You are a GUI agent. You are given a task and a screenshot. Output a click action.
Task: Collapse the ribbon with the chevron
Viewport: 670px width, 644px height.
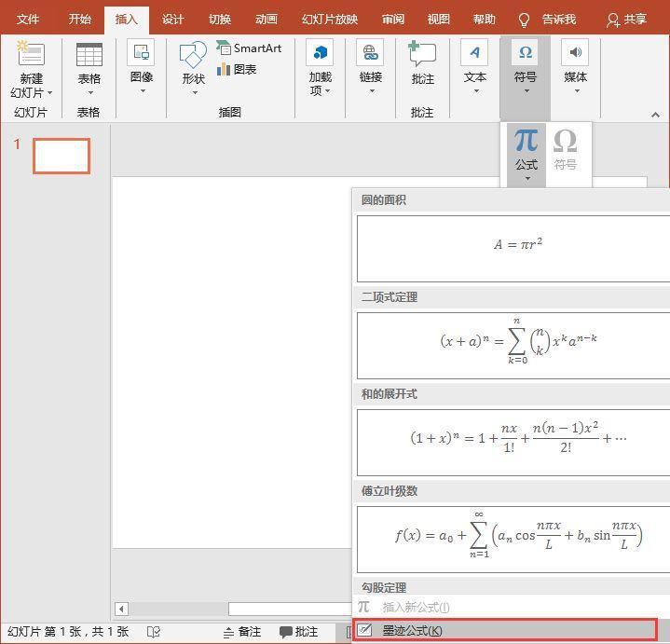(655, 115)
